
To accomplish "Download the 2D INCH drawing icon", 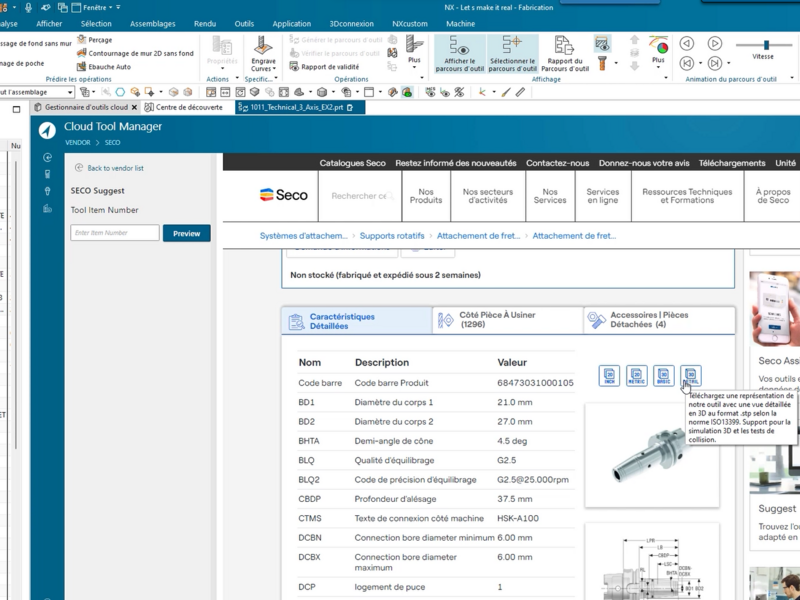I will [609, 376].
